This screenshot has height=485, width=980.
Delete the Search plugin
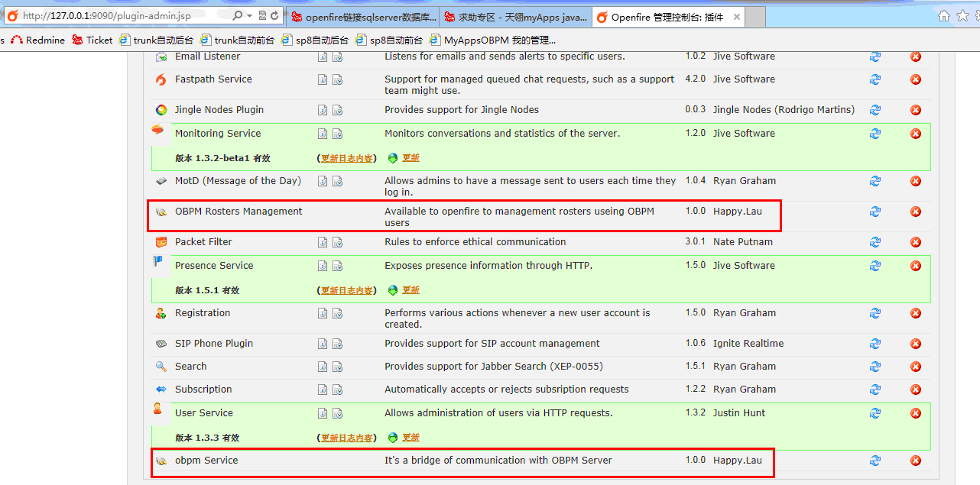pyautogui.click(x=916, y=367)
